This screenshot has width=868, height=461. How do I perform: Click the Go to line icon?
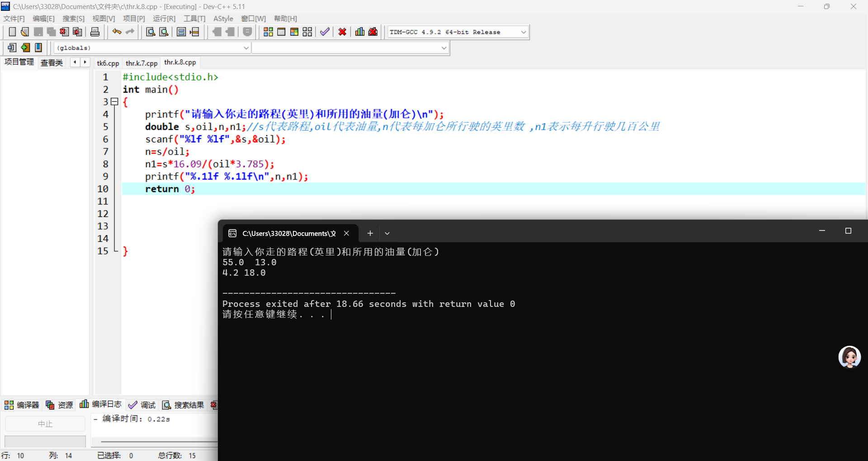click(x=194, y=32)
